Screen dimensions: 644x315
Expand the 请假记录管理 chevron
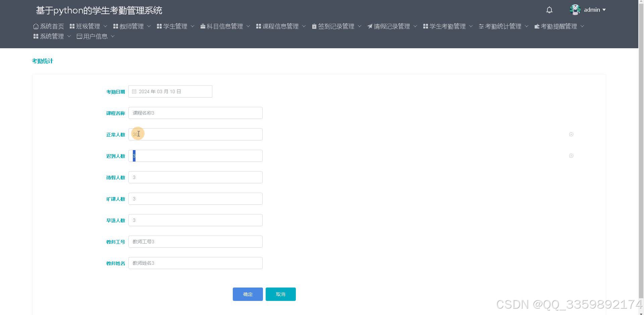(x=415, y=26)
